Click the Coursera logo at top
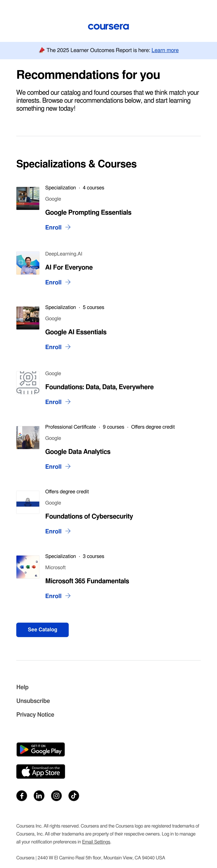The image size is (217, 868). [108, 27]
